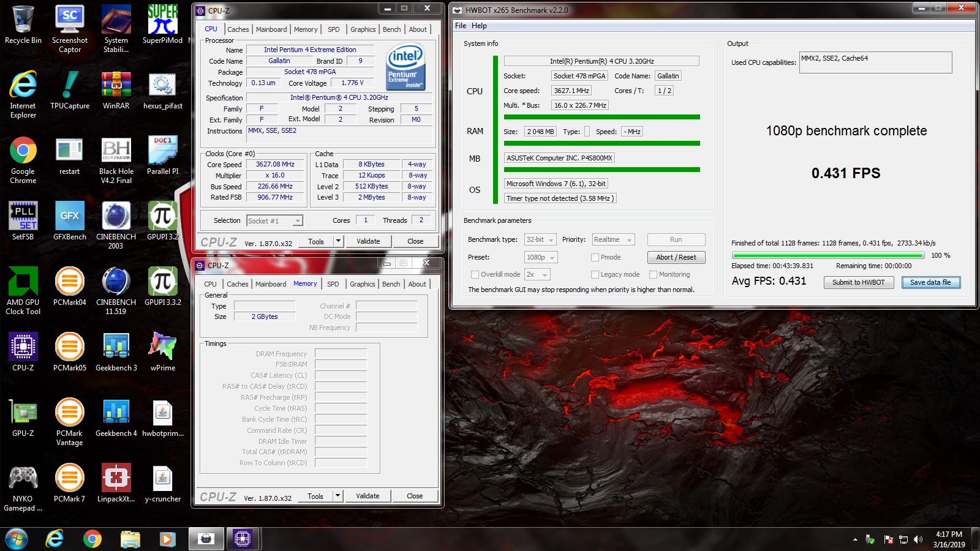This screenshot has width=980, height=551.
Task: Switch to Caches tab in upper CPU-Z
Action: 238,29
